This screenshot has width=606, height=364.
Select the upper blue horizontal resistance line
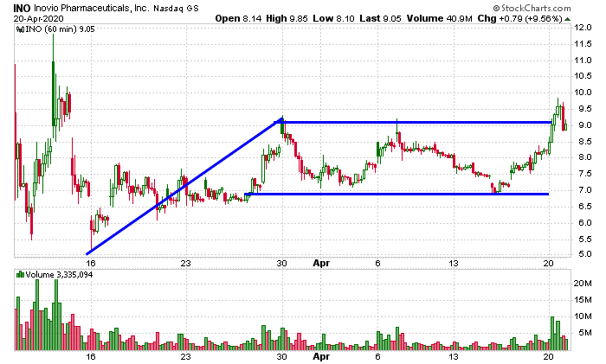tap(414, 123)
